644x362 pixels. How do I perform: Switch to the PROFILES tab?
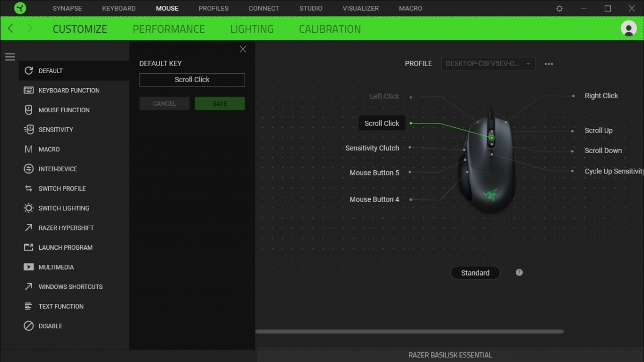[x=214, y=9]
